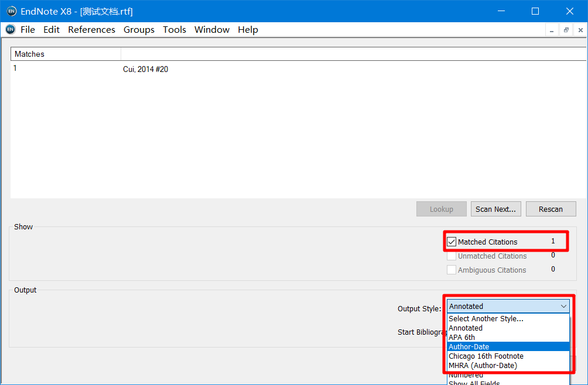Maximize the EndNote X8 window
Image resolution: width=588 pixels, height=385 pixels.
tap(535, 11)
